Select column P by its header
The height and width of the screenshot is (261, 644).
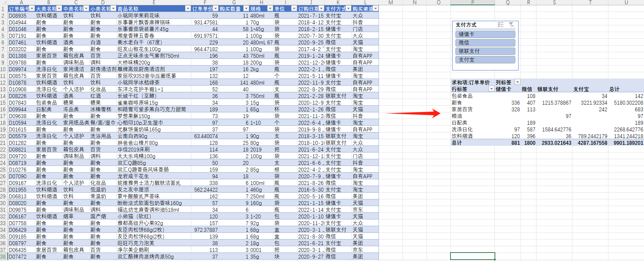pyautogui.click(x=472, y=2)
